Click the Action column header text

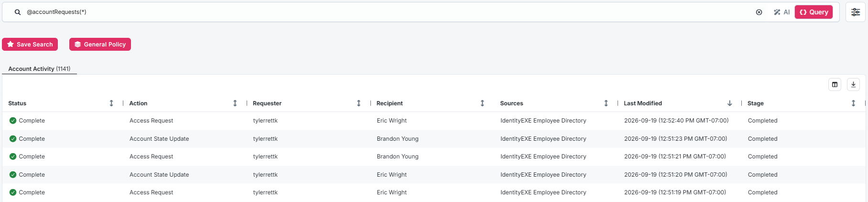138,103
